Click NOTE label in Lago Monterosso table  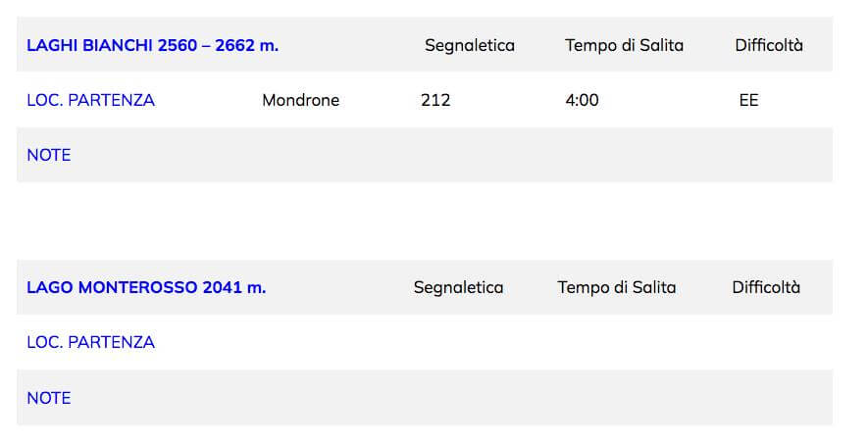pyautogui.click(x=49, y=398)
